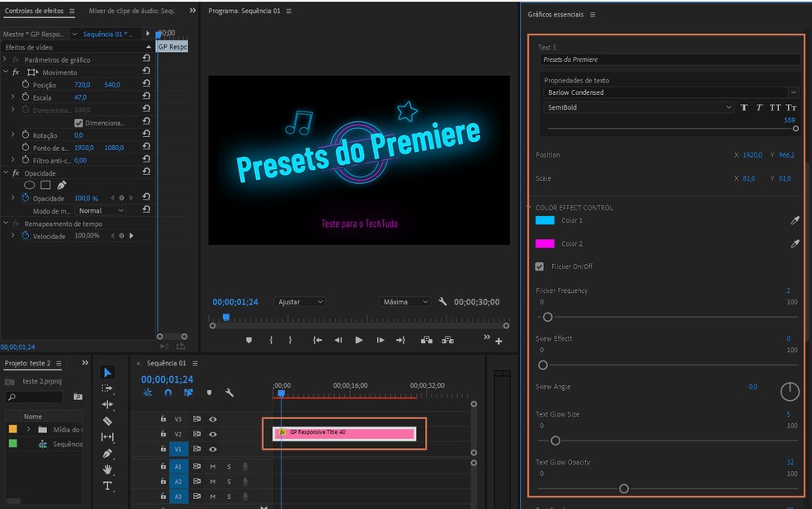Image resolution: width=812 pixels, height=509 pixels.
Task: Open the Barlow Condensed font dropdown
Action: tap(792, 92)
